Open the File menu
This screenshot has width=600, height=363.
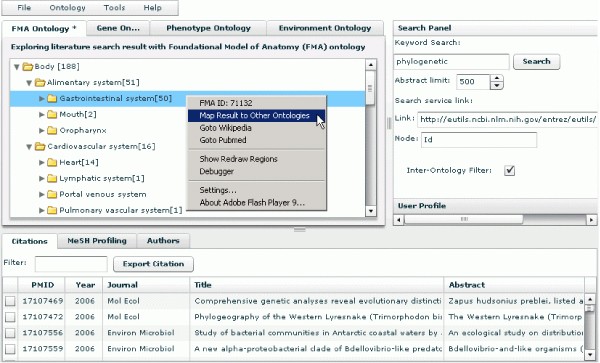coord(24,8)
